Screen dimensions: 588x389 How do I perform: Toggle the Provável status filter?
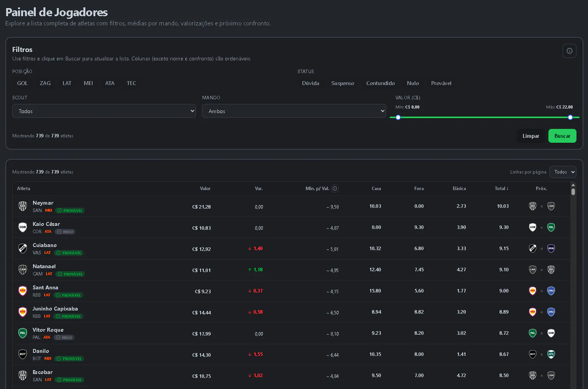pyautogui.click(x=441, y=83)
